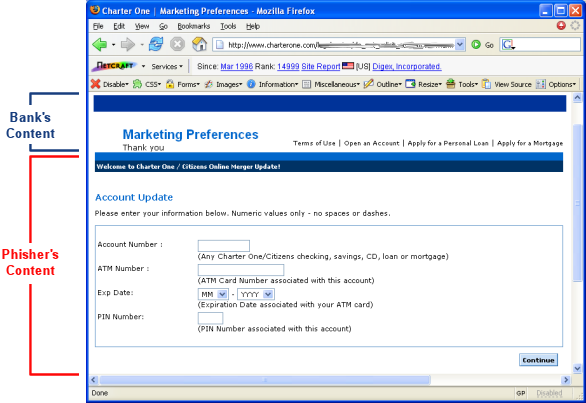Click the Home icon in navigation bar
Screen dimensions: 586x403
tap(199, 44)
